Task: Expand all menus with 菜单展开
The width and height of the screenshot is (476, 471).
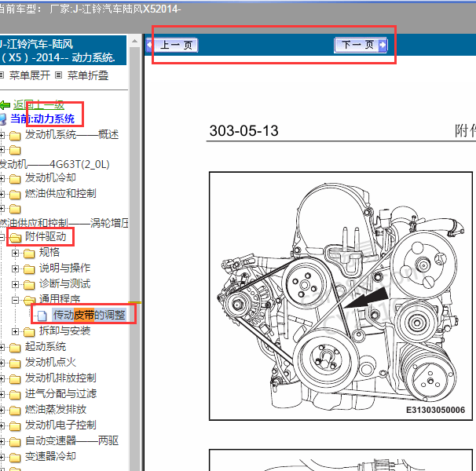Action: coord(29,75)
